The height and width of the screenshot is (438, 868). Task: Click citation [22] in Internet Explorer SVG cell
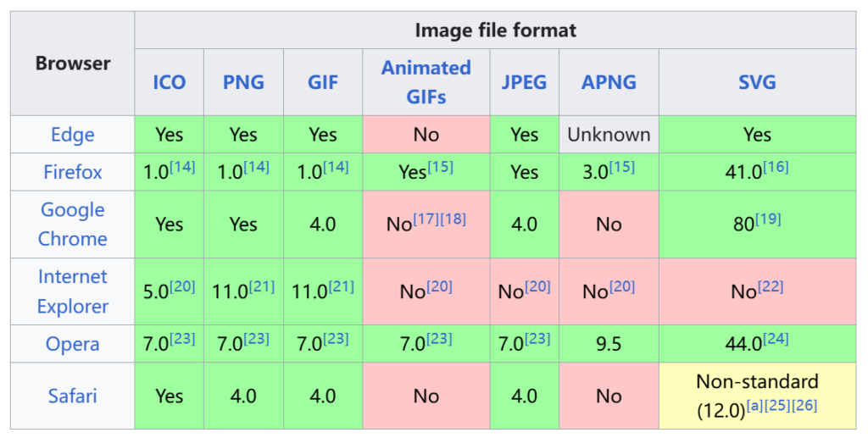771,286
